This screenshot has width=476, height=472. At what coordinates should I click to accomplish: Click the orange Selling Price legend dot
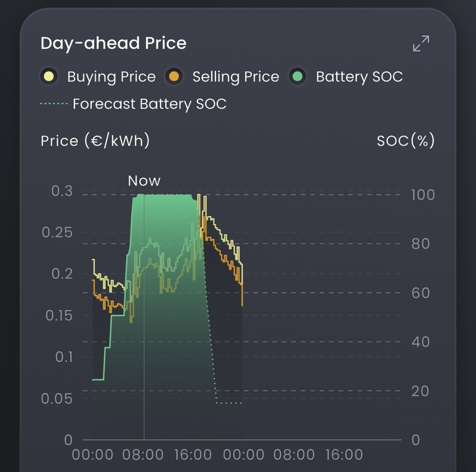[x=174, y=77]
